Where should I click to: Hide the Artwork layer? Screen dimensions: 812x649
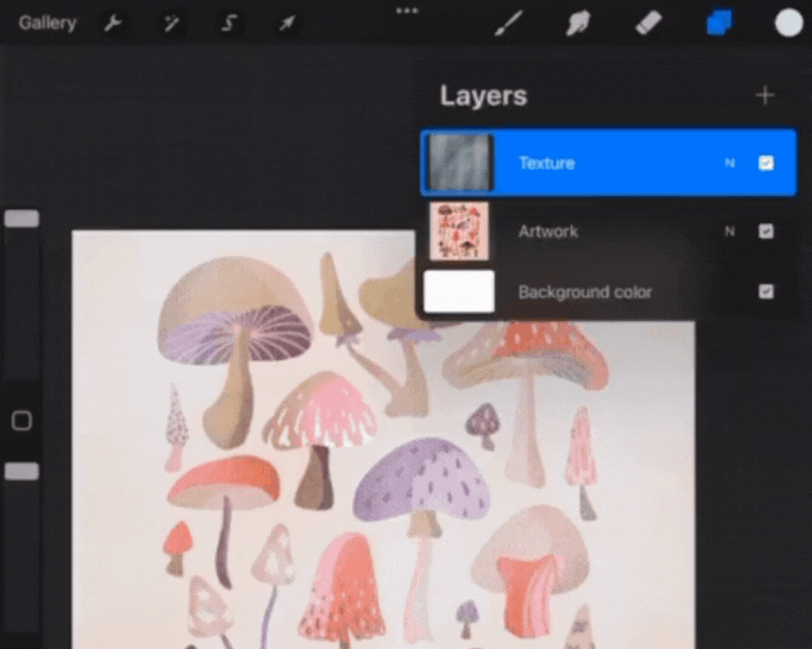tap(766, 231)
